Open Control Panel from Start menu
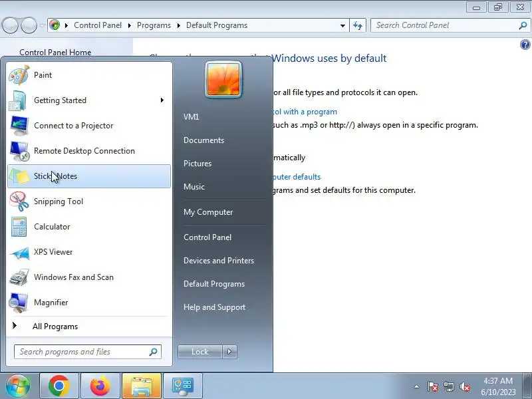Screen dimensions: 532x399 [207, 237]
